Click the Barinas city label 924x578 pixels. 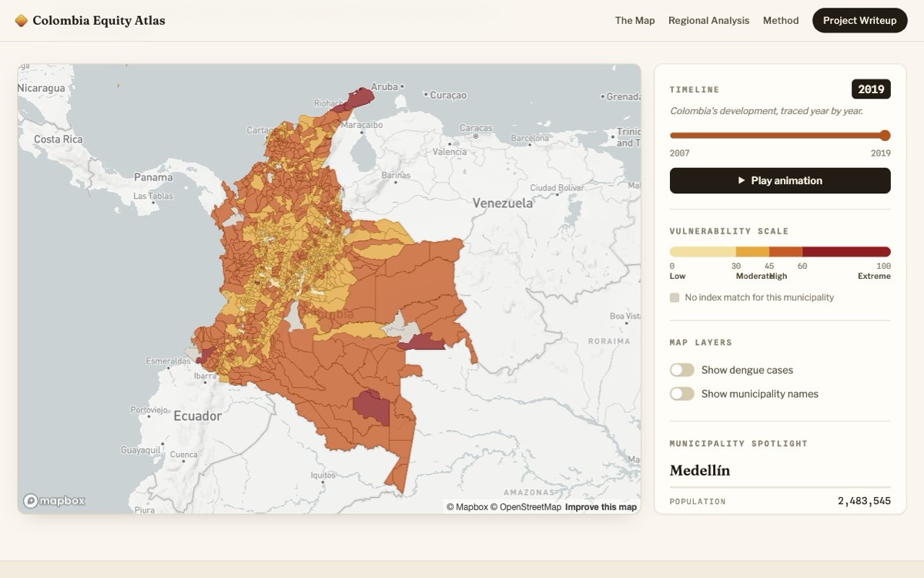tap(396, 176)
